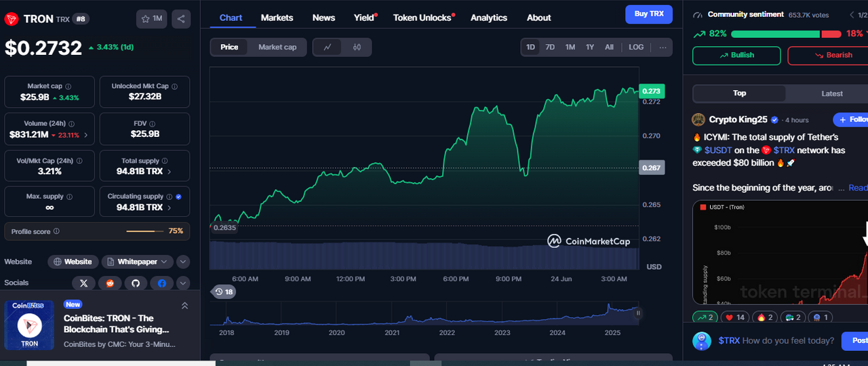The image size is (868, 366).
Task: Select the Price toggle on chart
Action: click(x=229, y=47)
